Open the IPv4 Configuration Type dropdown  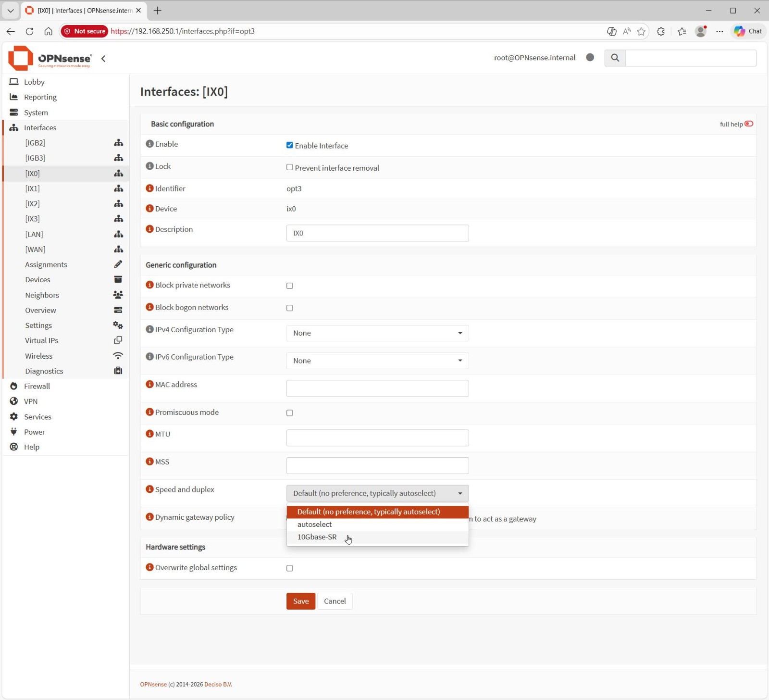click(377, 333)
